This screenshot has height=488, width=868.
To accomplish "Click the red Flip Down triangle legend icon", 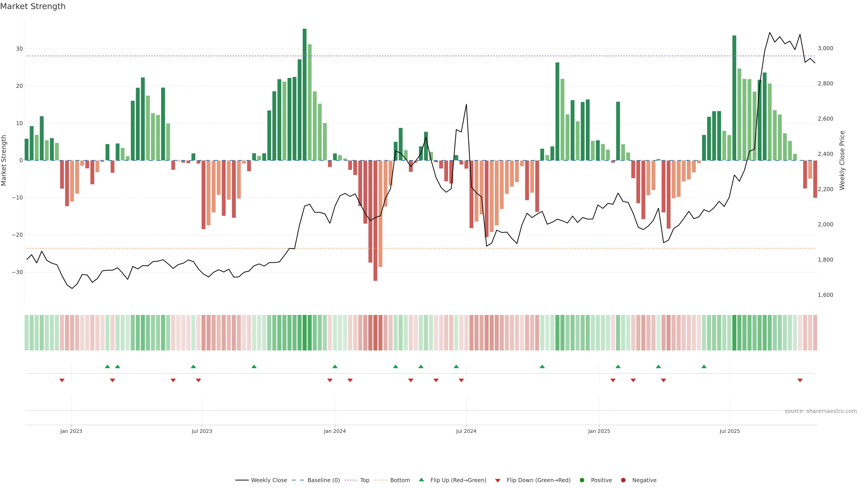I will [498, 481].
